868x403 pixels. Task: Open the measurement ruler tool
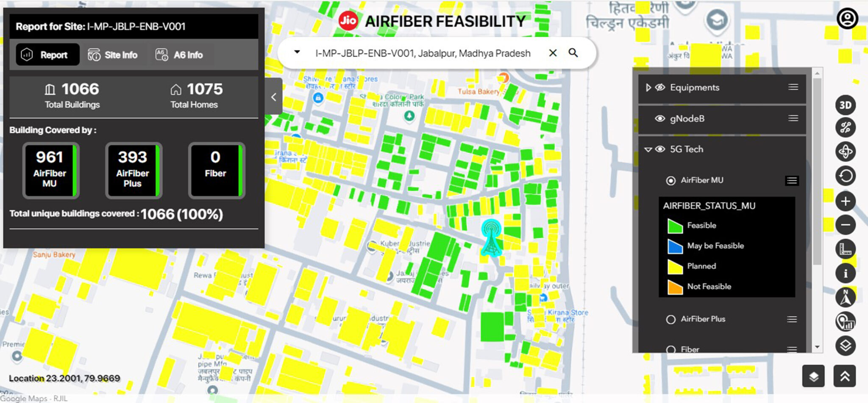(845, 250)
